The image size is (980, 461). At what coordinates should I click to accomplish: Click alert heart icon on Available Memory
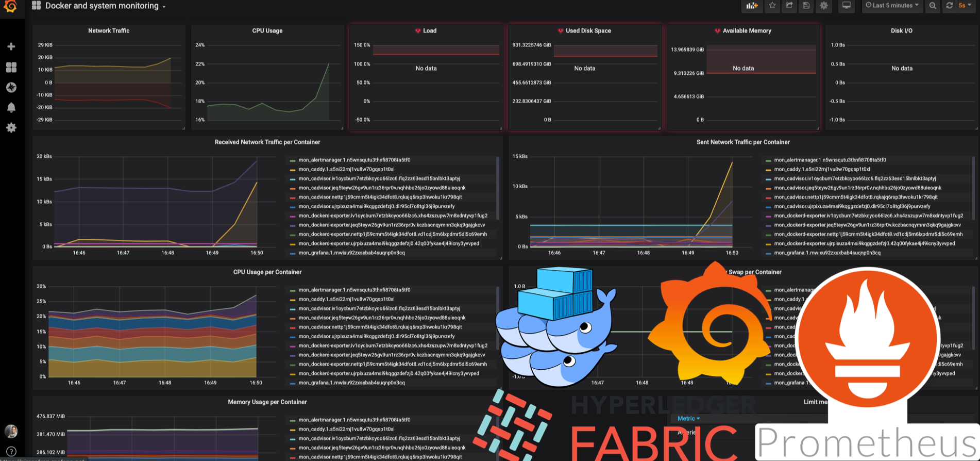(x=717, y=31)
